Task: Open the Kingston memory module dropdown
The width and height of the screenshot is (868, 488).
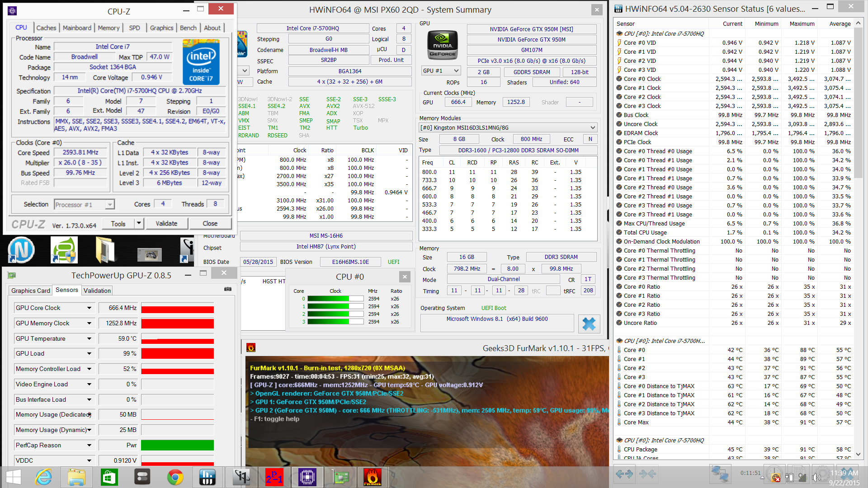Action: (x=593, y=127)
